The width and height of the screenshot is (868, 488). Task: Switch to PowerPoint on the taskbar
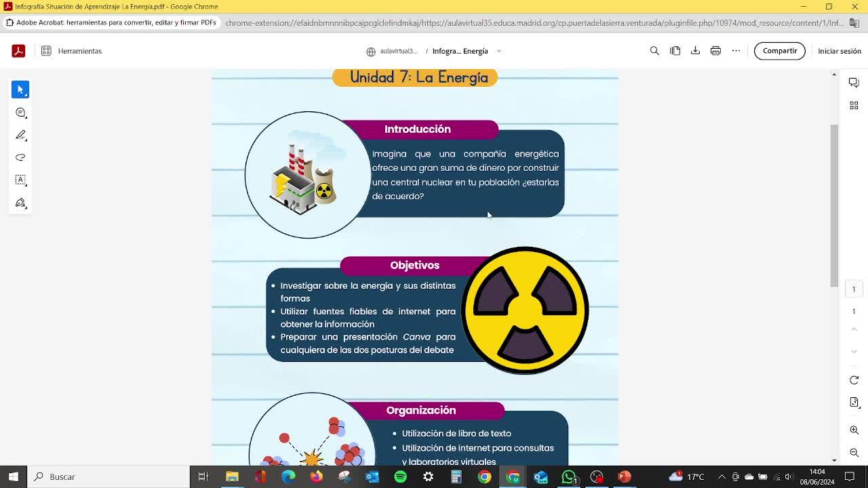(625, 476)
